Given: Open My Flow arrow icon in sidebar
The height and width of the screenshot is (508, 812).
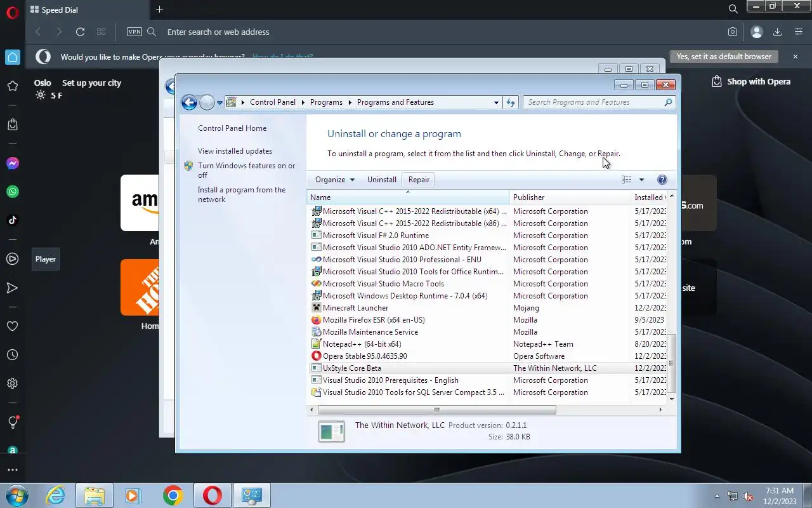Looking at the screenshot, I should point(12,288).
